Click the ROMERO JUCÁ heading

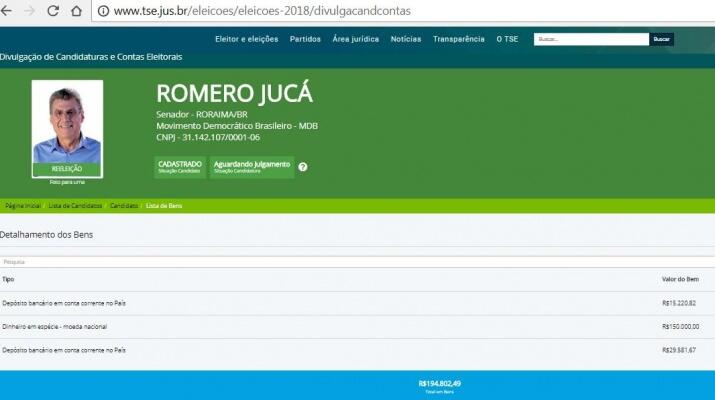coord(234,93)
